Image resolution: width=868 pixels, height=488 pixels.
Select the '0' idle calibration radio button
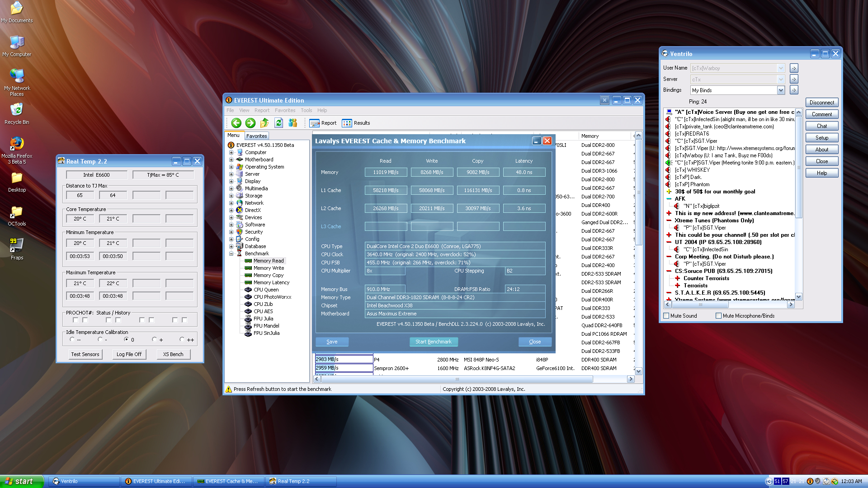point(126,339)
